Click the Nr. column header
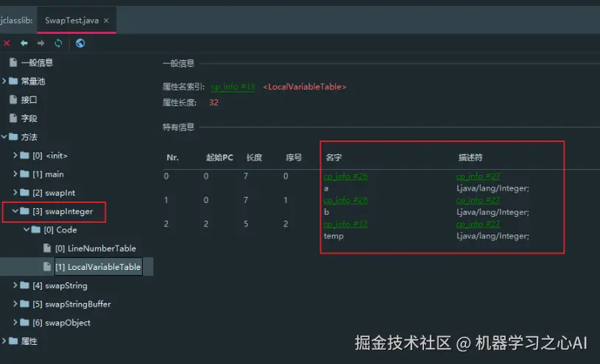Viewport: 600px width, 364px height. 172,157
